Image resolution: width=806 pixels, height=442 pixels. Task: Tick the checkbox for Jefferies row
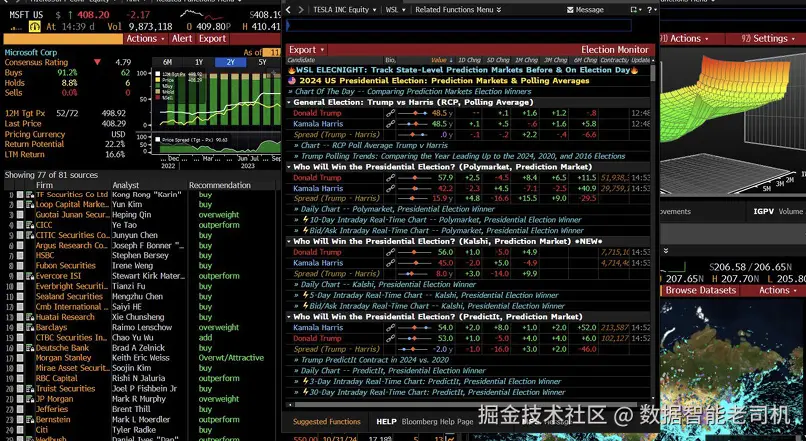click(x=20, y=410)
